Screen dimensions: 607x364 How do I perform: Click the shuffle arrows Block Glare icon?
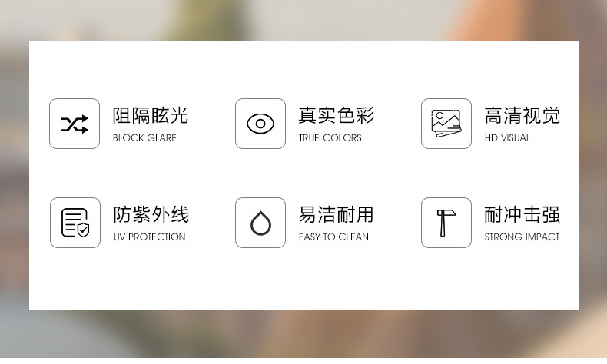[x=75, y=124]
